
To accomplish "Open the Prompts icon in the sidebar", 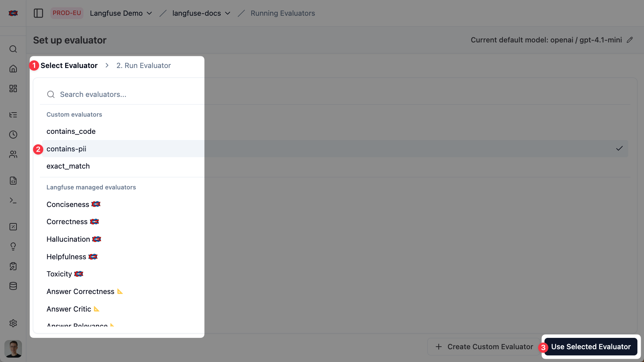I will pos(13,181).
